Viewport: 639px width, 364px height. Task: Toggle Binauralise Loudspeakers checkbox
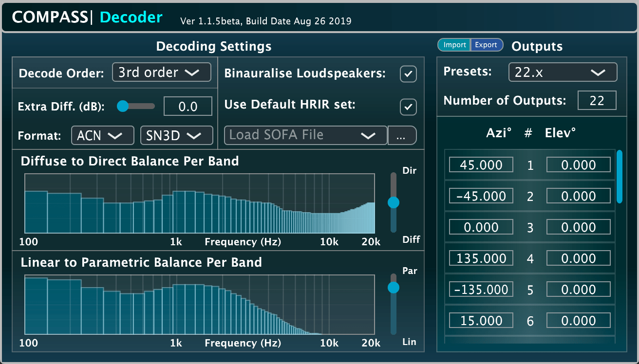pos(408,74)
